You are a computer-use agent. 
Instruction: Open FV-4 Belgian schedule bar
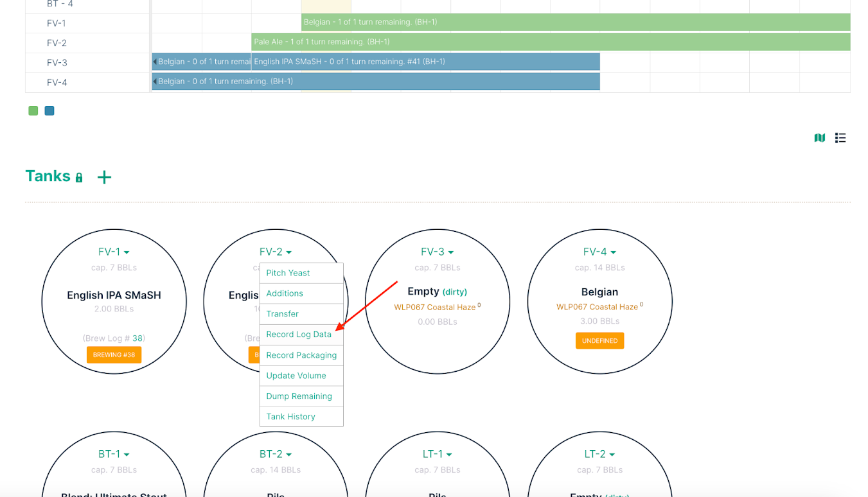[376, 82]
